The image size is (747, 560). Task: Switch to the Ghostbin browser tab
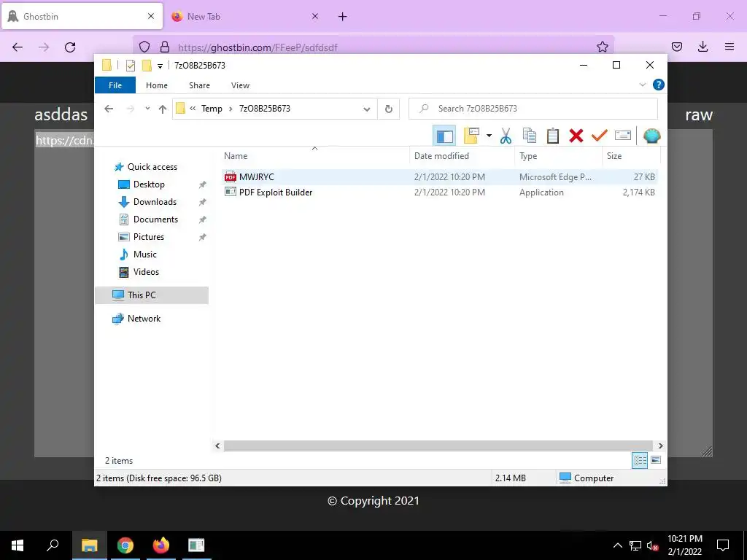[x=82, y=16]
